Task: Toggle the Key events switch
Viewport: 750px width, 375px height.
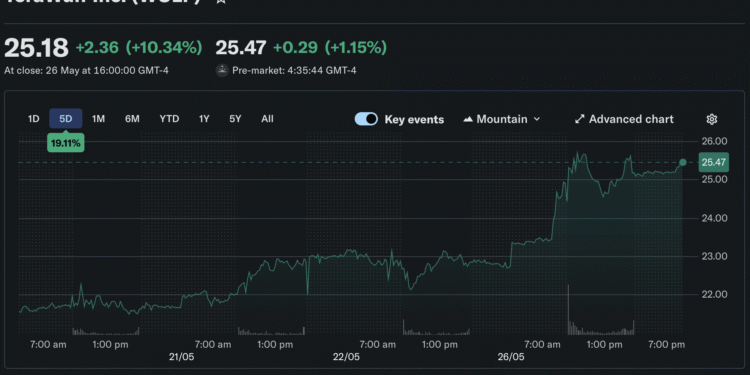Action: point(366,119)
